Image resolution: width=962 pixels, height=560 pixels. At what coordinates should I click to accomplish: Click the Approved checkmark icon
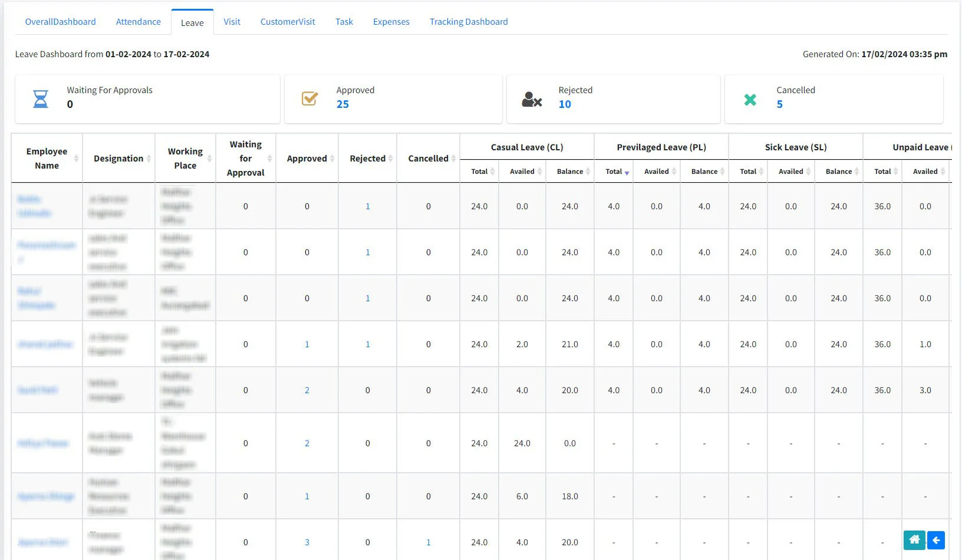click(309, 98)
